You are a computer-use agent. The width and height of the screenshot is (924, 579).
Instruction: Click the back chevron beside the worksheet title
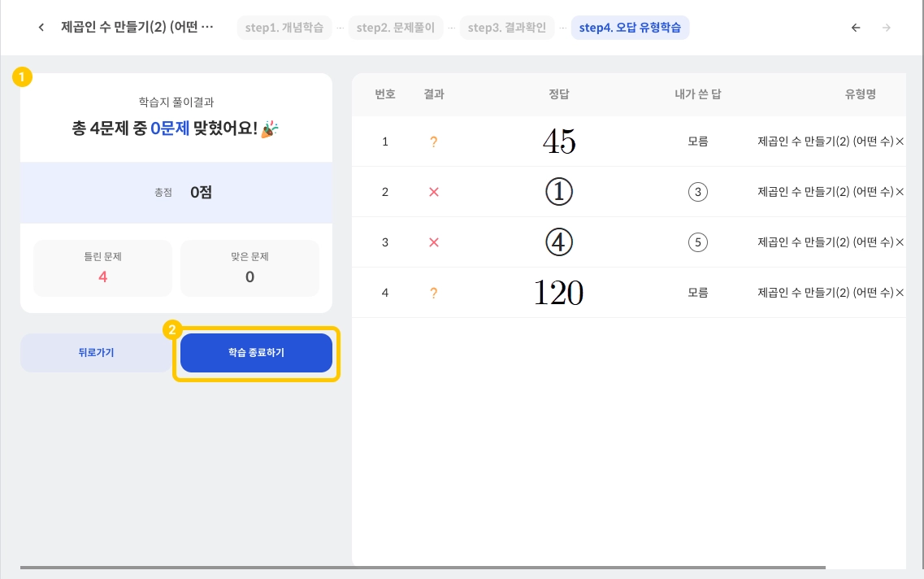(41, 28)
